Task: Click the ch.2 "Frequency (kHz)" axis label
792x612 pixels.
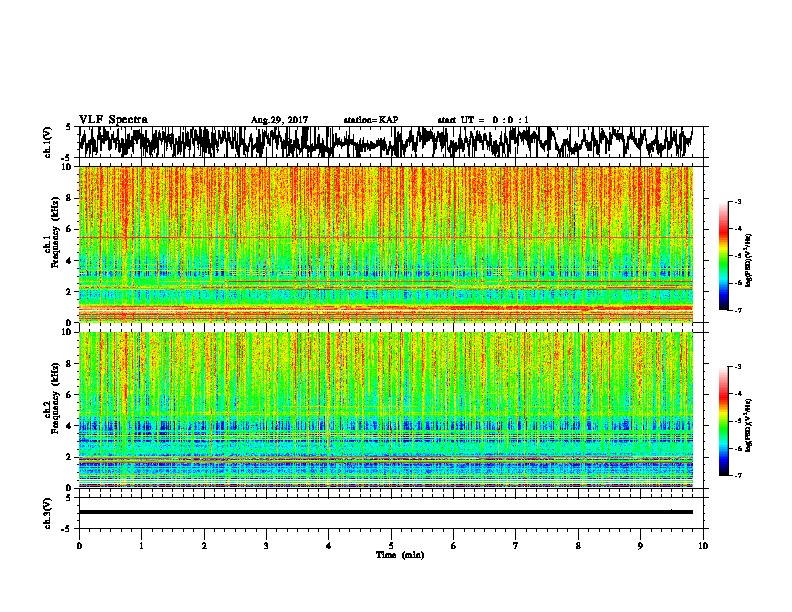Action: pyautogui.click(x=55, y=397)
